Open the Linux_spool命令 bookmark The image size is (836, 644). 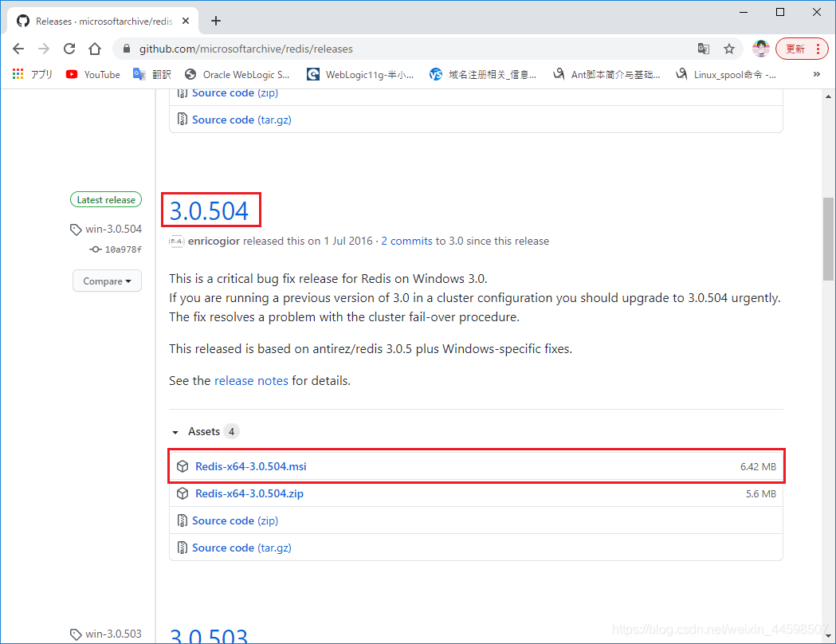pyautogui.click(x=726, y=75)
